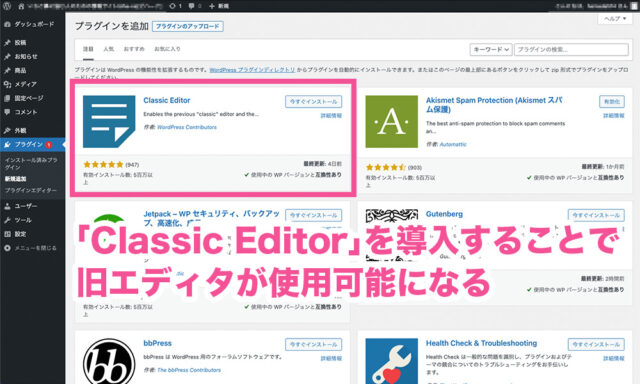Click プラグインのアップロード button
Viewport: 640px width, 384px height.
(188, 27)
